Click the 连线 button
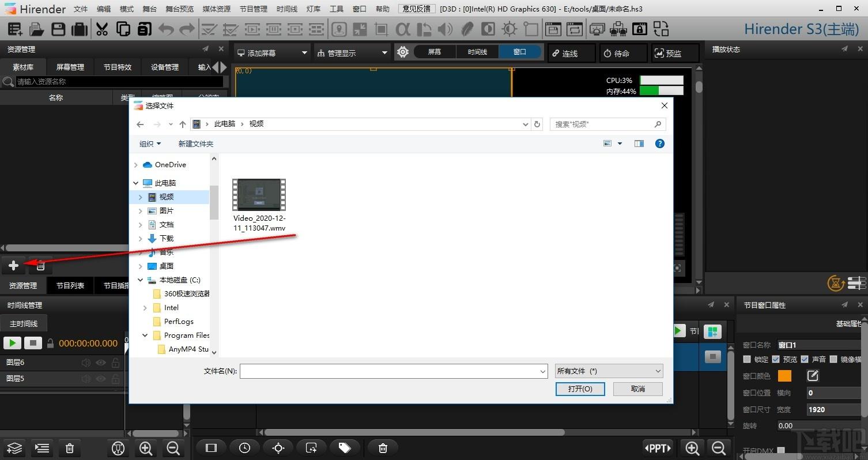868x460 pixels. [571, 53]
